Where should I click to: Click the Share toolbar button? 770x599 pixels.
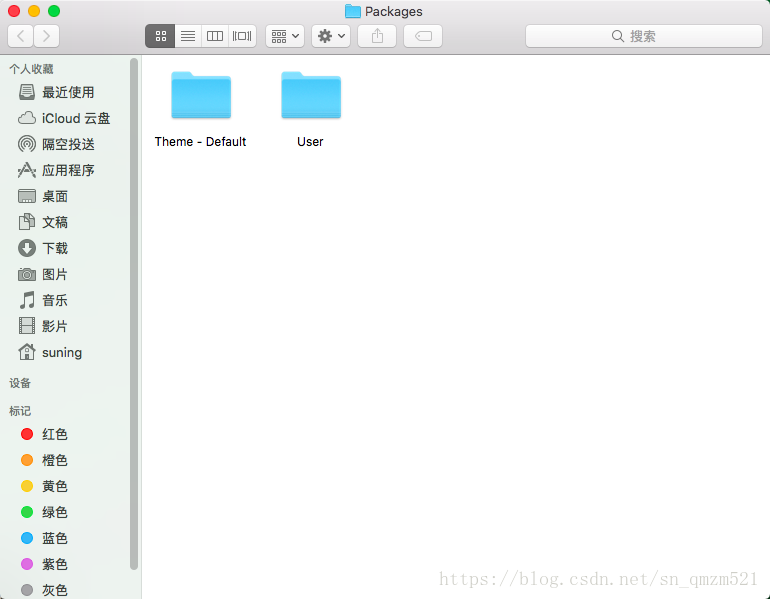377,36
